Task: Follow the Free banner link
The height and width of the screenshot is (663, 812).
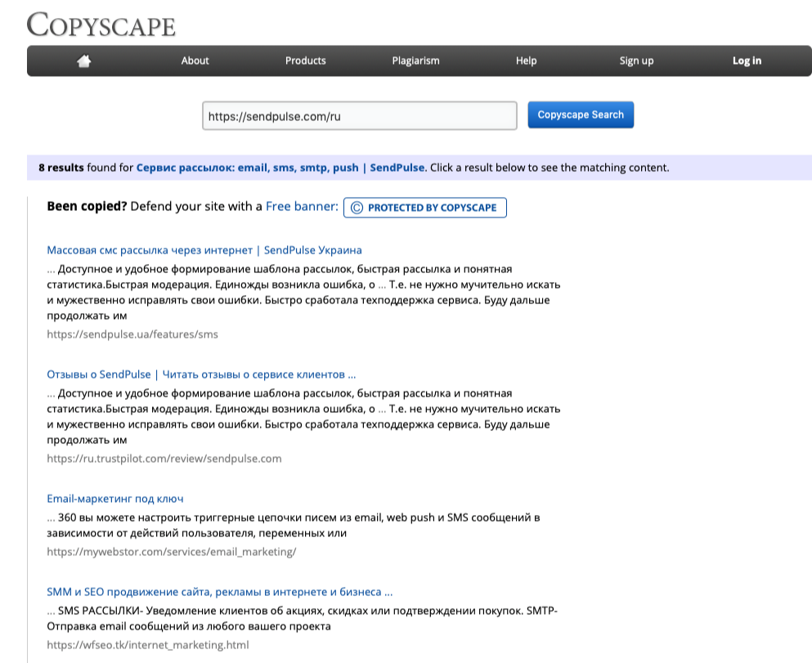Action: (302, 207)
